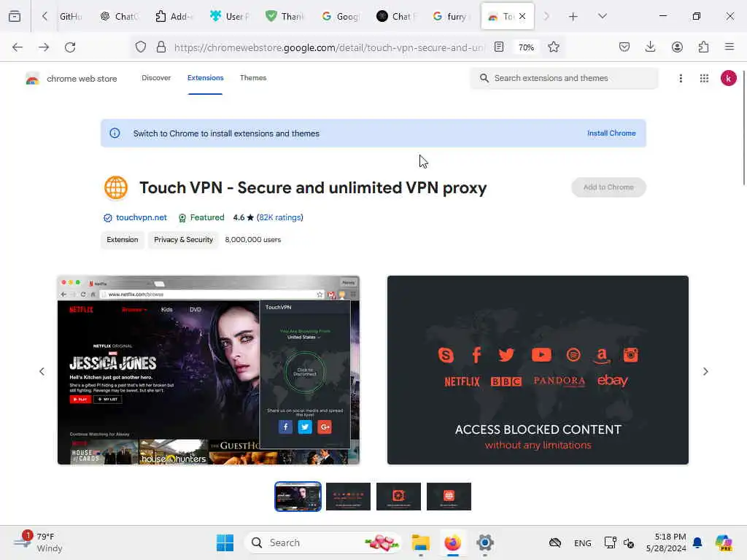Screen dimensions: 747x560
Task: Open Settings gear in taskbar
Action: coord(484,542)
